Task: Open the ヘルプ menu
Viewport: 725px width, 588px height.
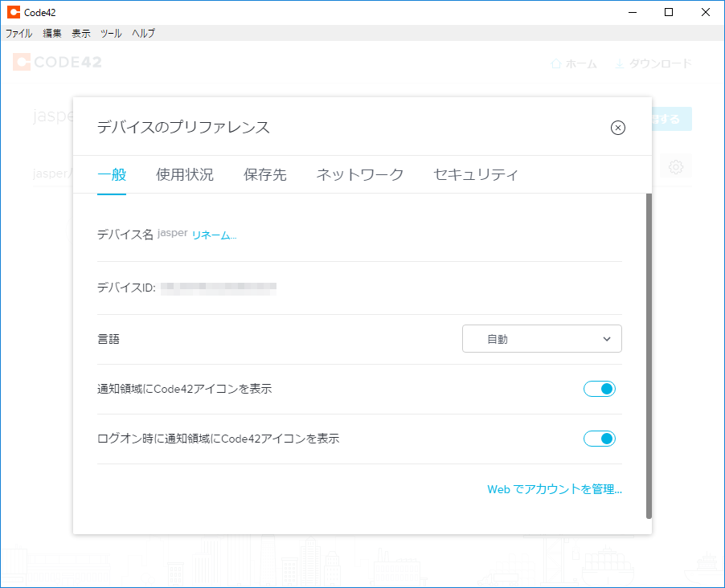Action: [143, 33]
